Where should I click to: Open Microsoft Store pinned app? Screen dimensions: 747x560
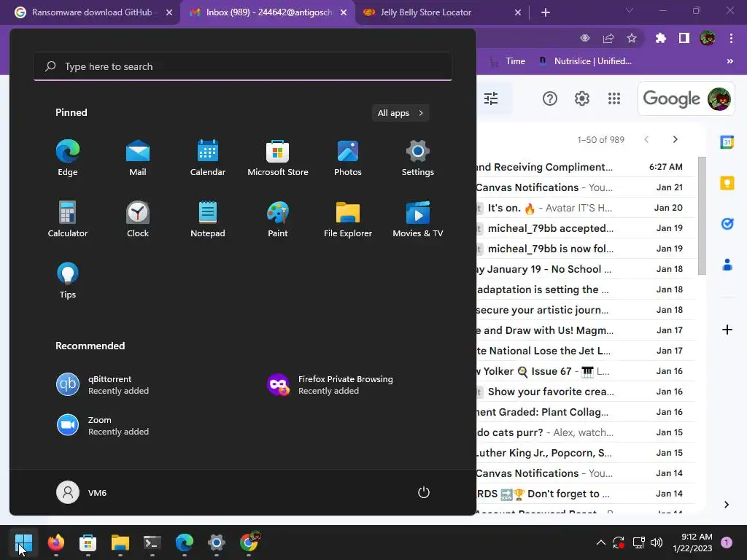coord(278,158)
